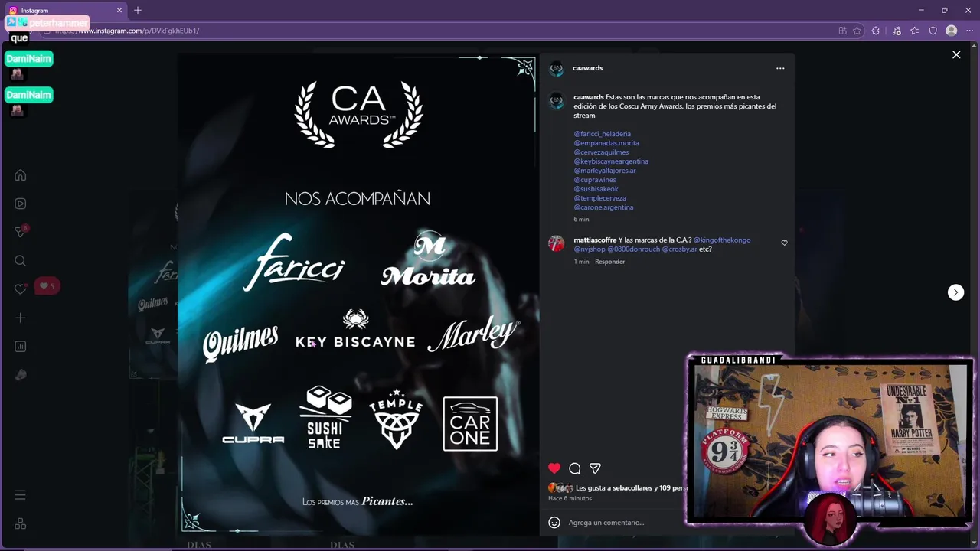Open the emoji picker in comment box
This screenshot has height=551, width=980.
click(554, 523)
